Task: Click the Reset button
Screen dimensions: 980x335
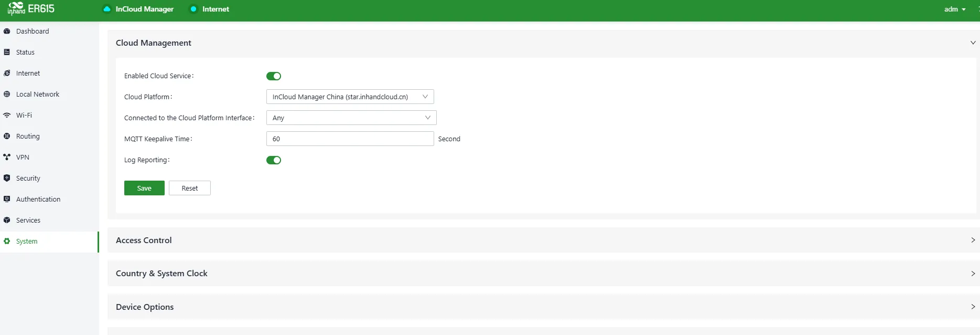Action: [x=190, y=188]
